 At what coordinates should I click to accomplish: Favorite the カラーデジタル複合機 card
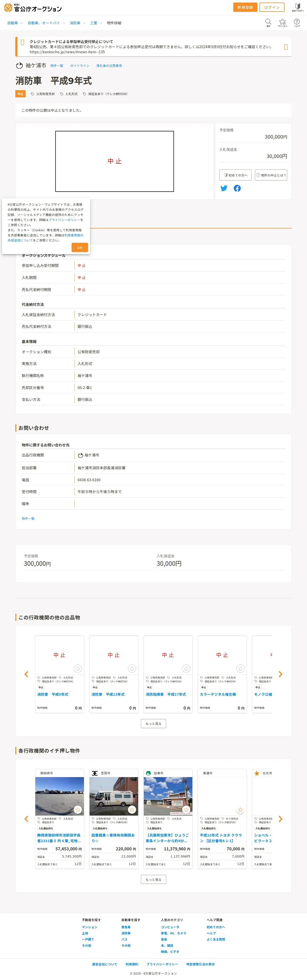point(240,668)
